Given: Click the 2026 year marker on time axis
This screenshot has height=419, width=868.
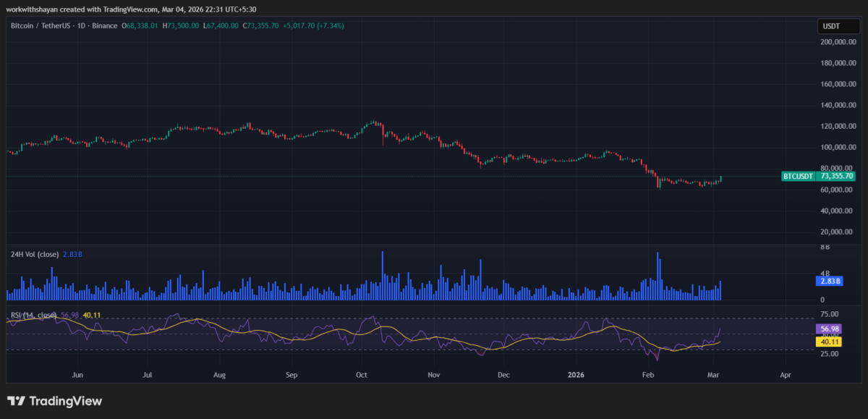Looking at the screenshot, I should [576, 376].
